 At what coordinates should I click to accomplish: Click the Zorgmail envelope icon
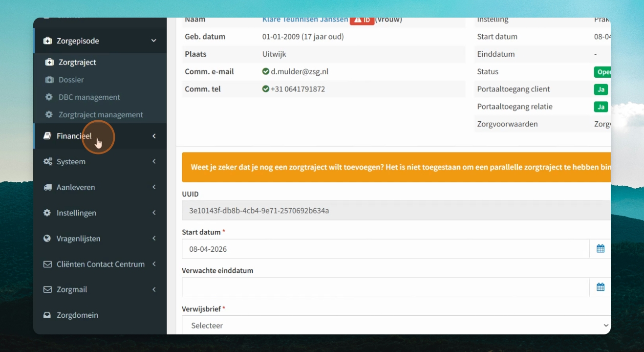(x=47, y=289)
